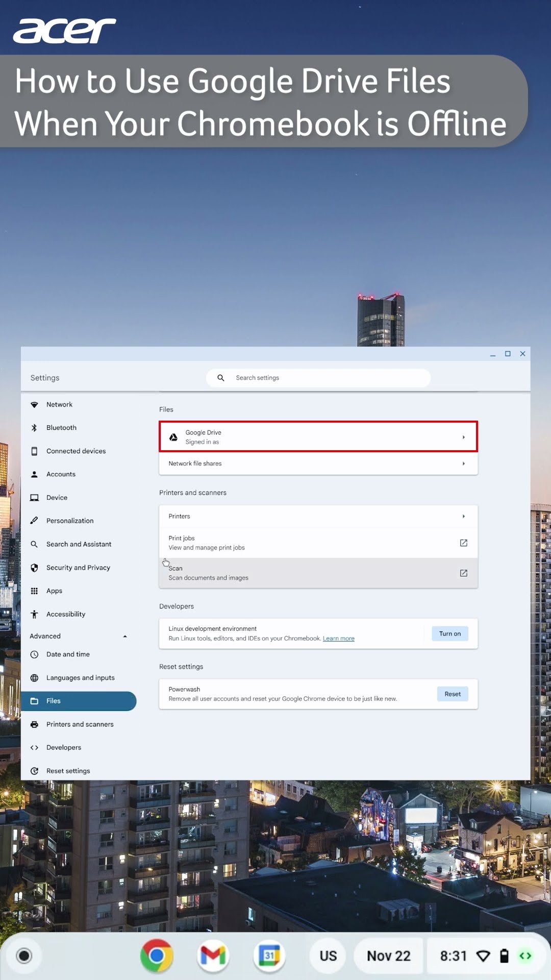The height and width of the screenshot is (980, 551).
Task: Click the Printers row label
Action: click(179, 517)
